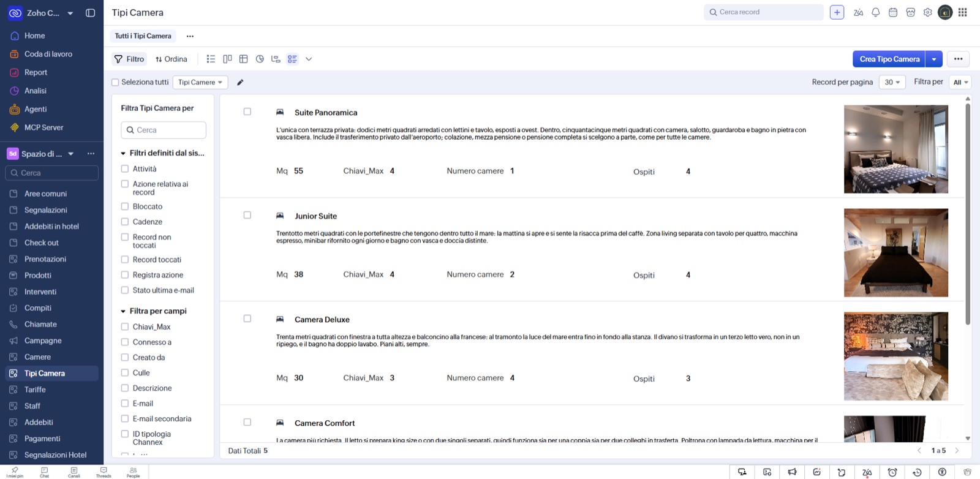Open the chart view icon

(260, 59)
